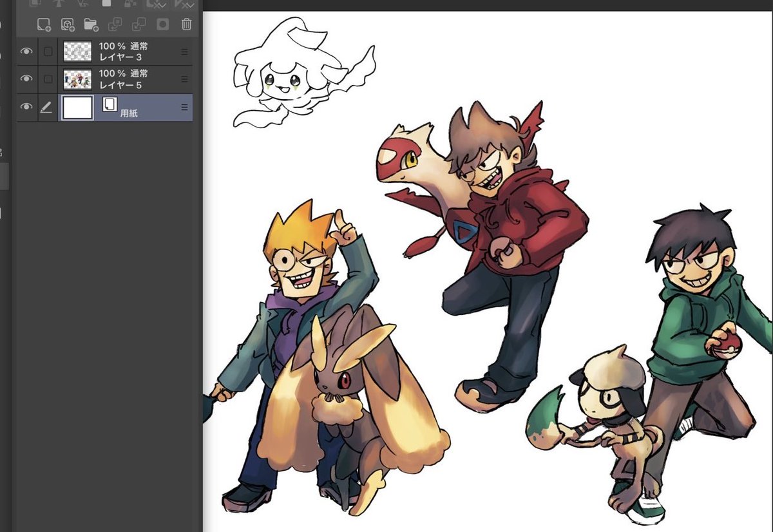Click the pen editing icon on 用紙
773x532 pixels.
tap(46, 108)
